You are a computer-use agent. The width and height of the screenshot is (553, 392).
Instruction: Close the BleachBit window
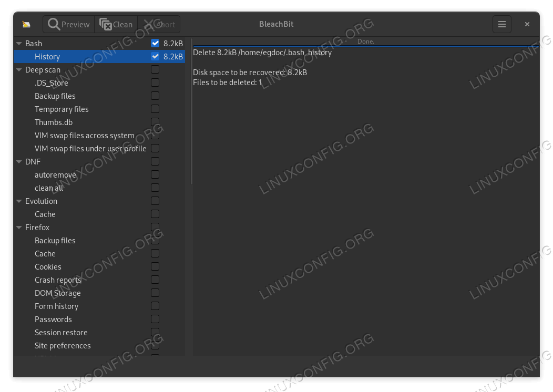coord(527,24)
